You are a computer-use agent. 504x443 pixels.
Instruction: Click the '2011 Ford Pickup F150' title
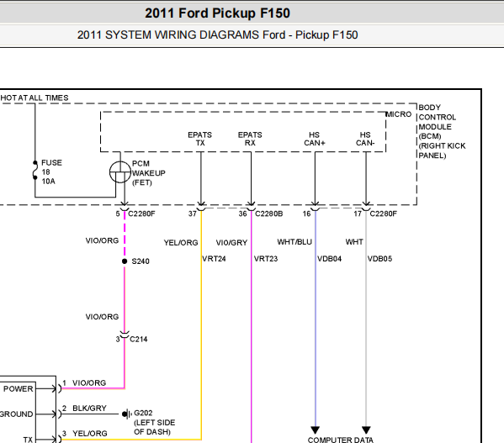click(217, 13)
